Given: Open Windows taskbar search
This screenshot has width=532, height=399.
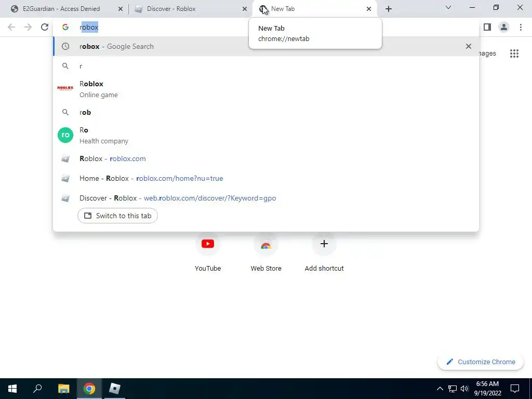Looking at the screenshot, I should pos(37,389).
